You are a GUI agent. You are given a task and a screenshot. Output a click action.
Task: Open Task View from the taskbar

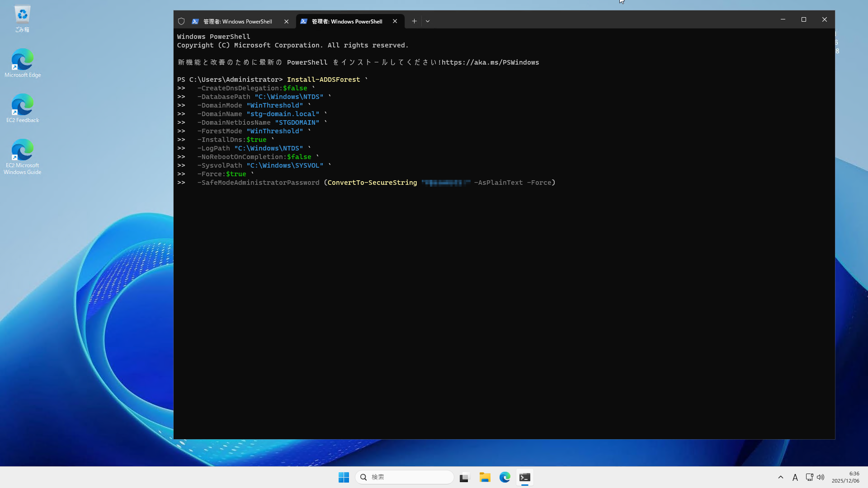[465, 477]
